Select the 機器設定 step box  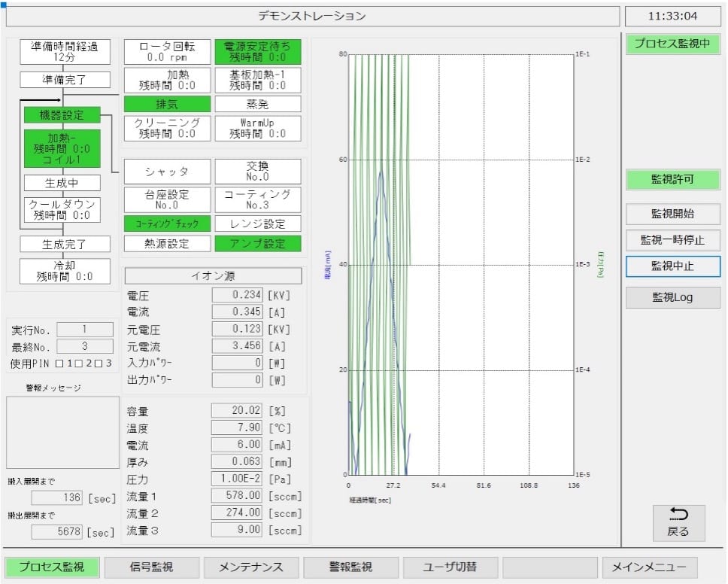click(x=62, y=115)
